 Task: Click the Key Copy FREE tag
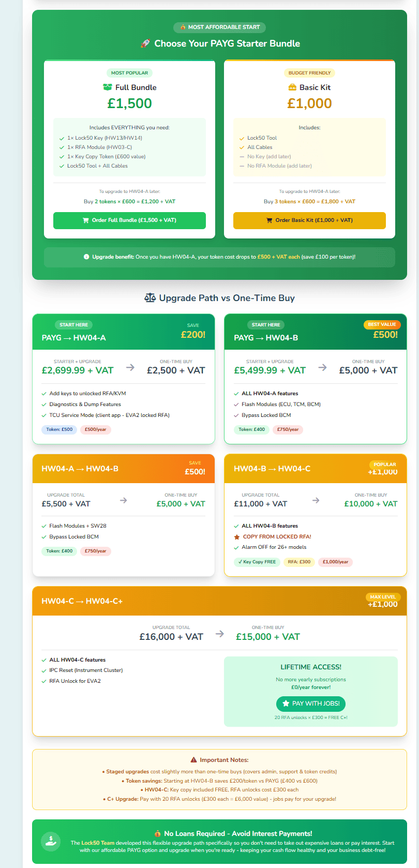coord(257,562)
